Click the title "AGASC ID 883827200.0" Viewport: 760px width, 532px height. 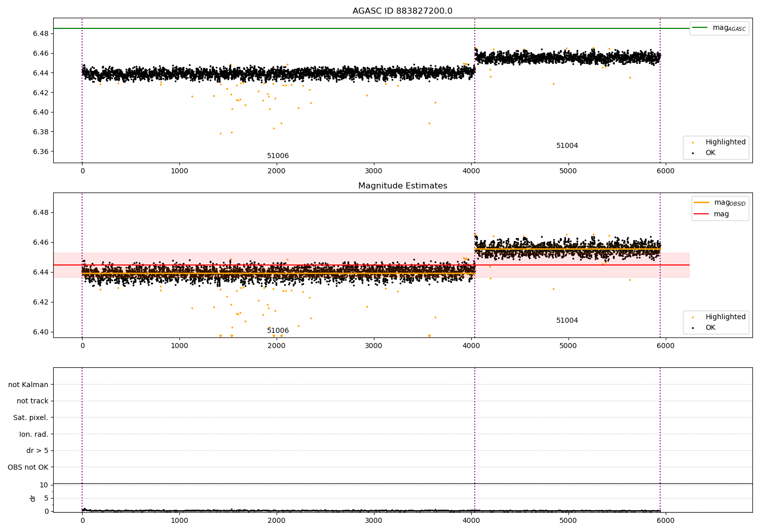[402, 11]
